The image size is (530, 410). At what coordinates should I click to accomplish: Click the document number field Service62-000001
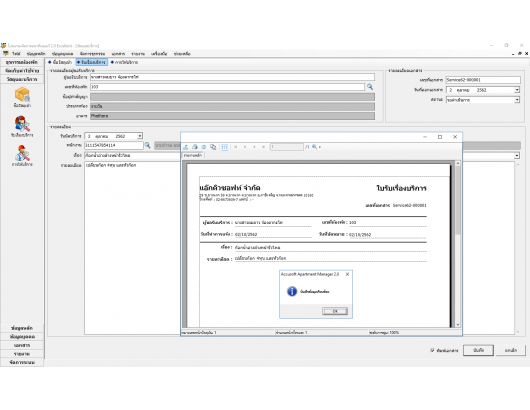(483, 80)
